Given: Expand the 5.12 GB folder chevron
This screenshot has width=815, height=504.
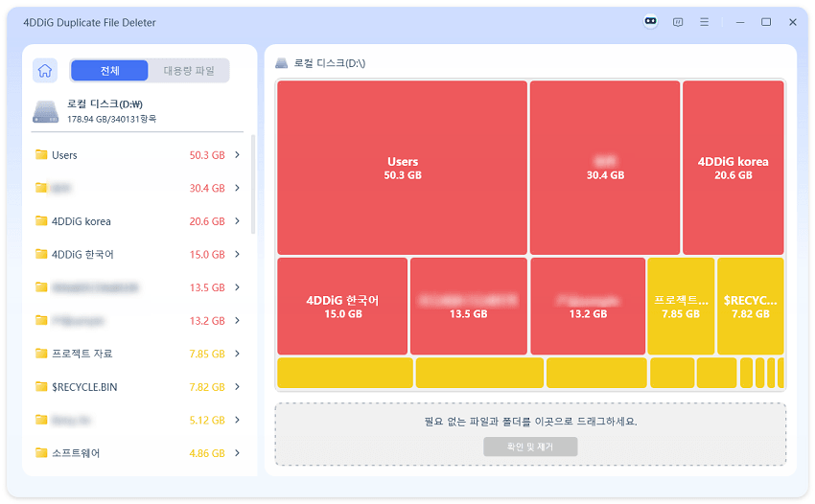Looking at the screenshot, I should (x=237, y=420).
